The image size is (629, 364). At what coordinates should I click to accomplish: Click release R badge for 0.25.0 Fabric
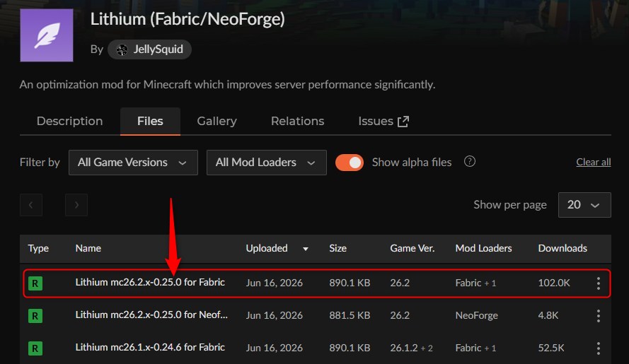35,283
